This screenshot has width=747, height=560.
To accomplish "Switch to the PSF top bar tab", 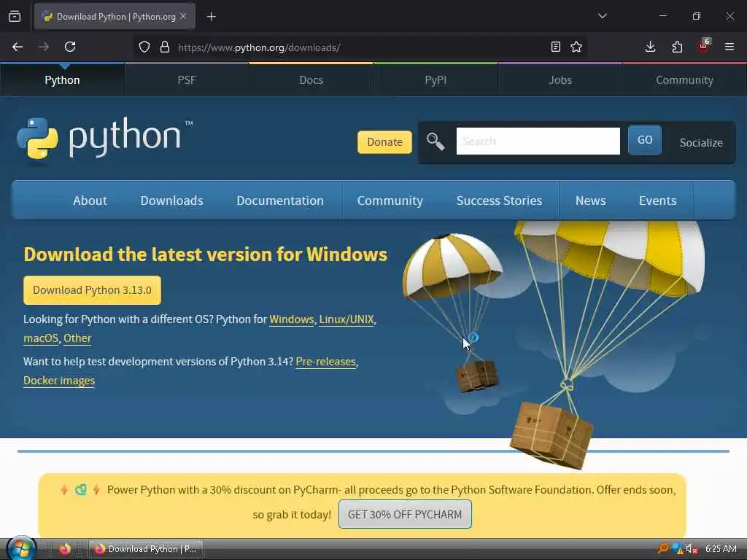I will pos(187,80).
